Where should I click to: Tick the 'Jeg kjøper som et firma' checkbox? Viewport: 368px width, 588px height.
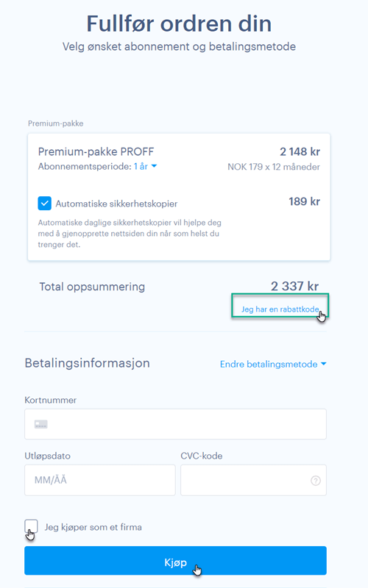click(31, 526)
